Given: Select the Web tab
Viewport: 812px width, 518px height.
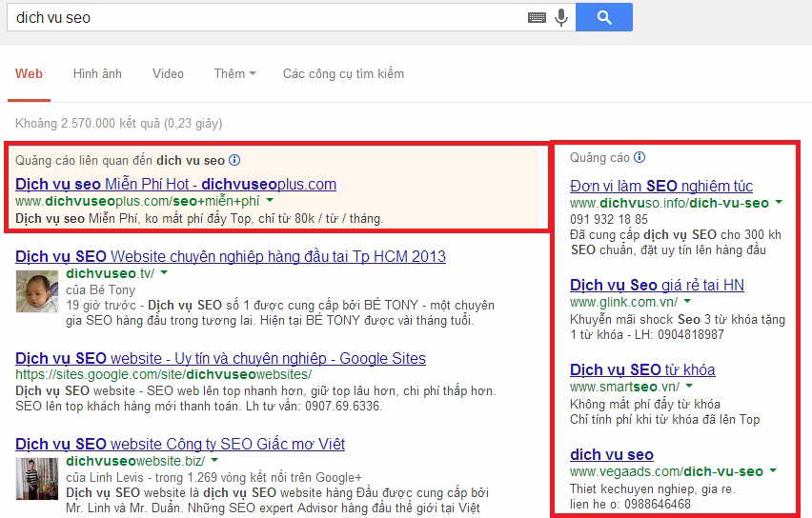Looking at the screenshot, I should (x=29, y=74).
